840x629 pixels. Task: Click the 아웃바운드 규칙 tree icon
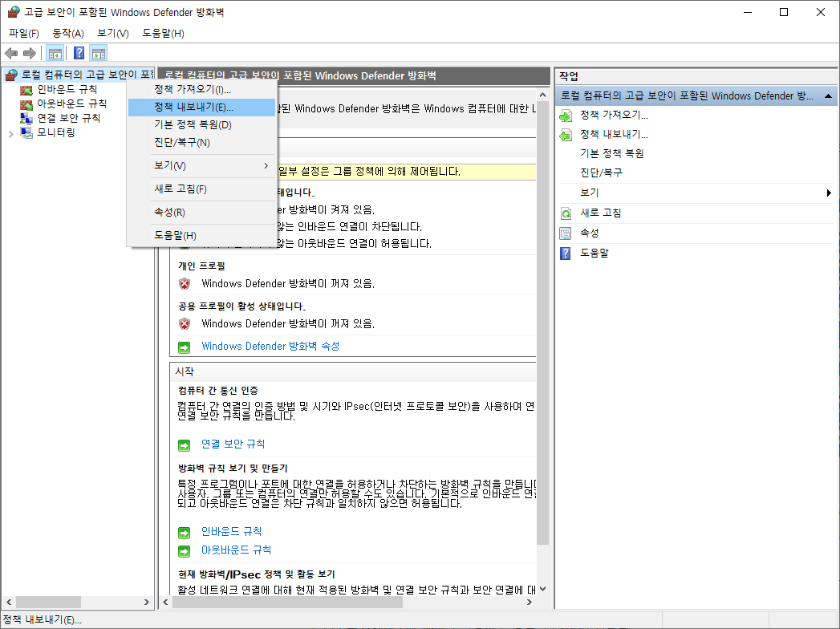point(26,104)
